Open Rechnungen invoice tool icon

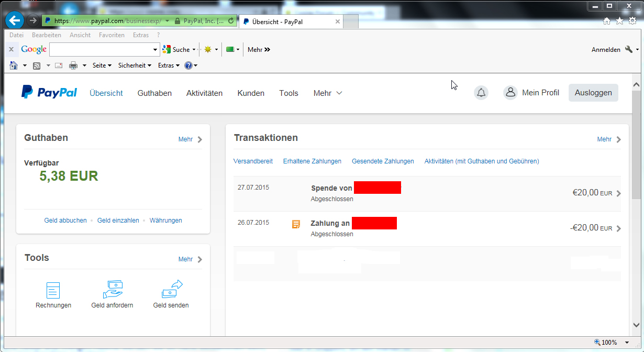pos(53,290)
